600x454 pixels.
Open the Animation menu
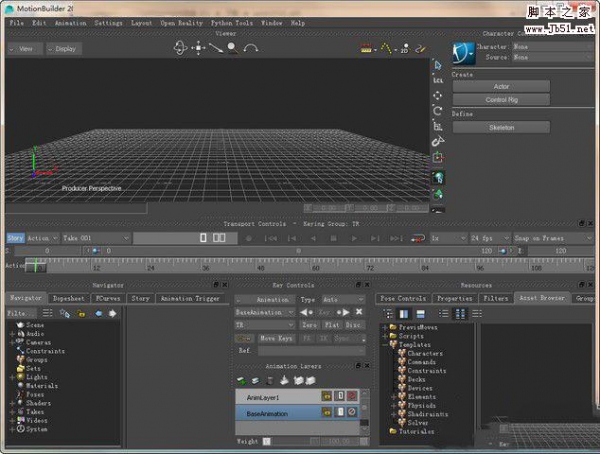[70, 23]
